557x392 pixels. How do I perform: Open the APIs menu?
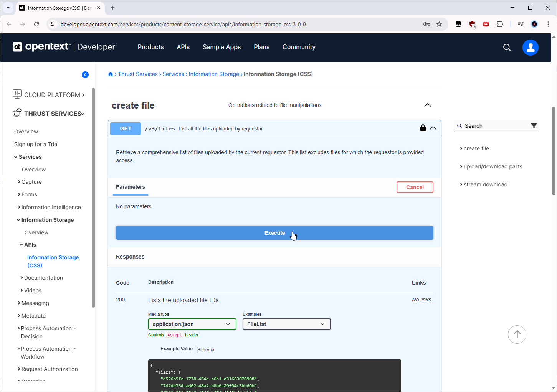[183, 47]
